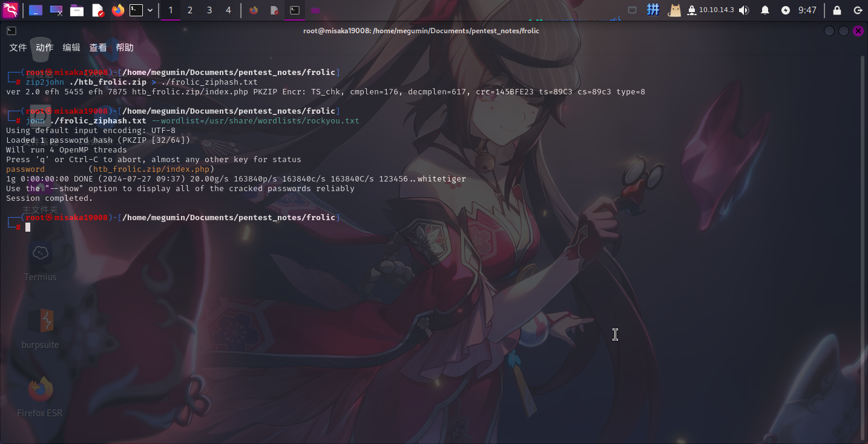Click the zip2john command text

point(45,82)
